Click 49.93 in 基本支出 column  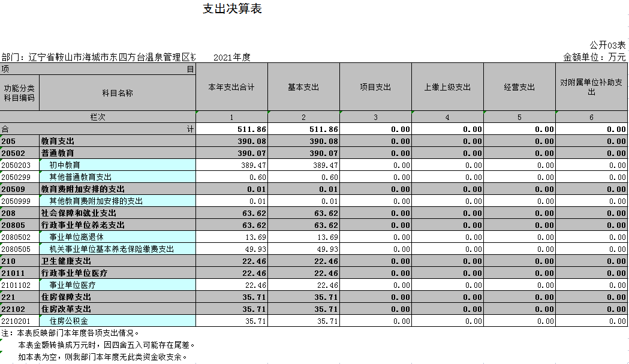(303, 249)
